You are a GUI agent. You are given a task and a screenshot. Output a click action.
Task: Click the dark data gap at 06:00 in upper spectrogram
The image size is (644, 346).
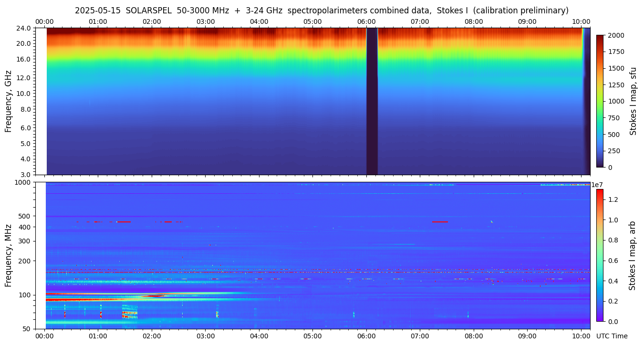(372, 101)
